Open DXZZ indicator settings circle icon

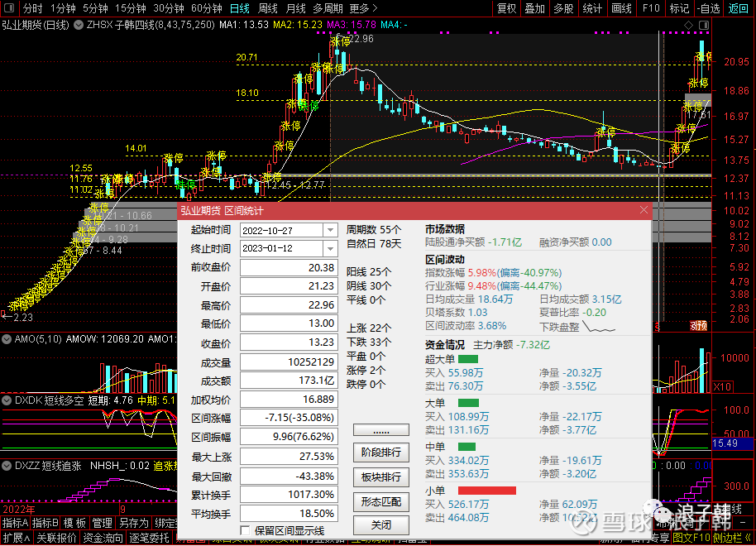[7, 466]
